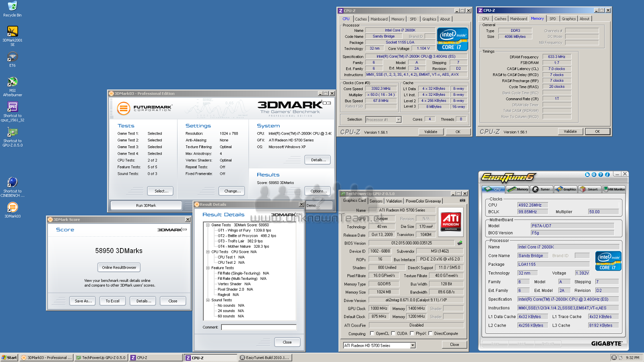Click the Windows Start button
The image size is (644, 362).
click(x=9, y=358)
